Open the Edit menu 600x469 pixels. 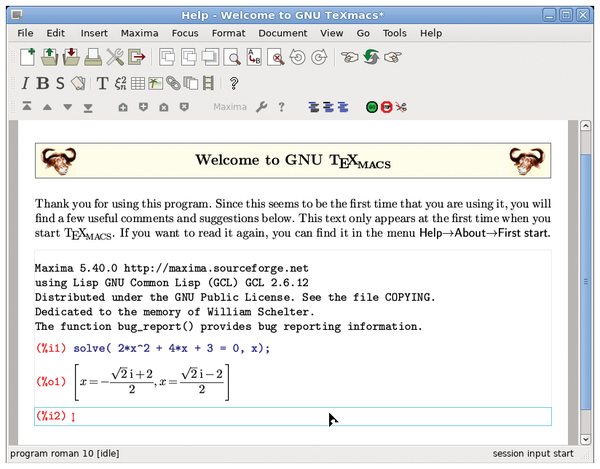pos(55,33)
